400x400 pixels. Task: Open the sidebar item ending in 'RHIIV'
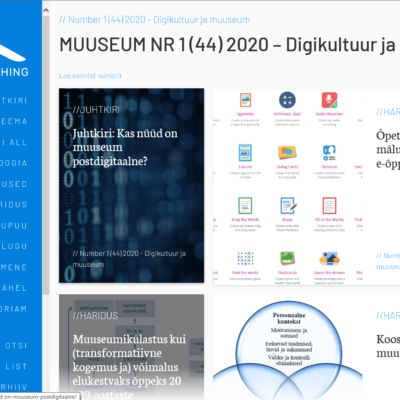13,387
